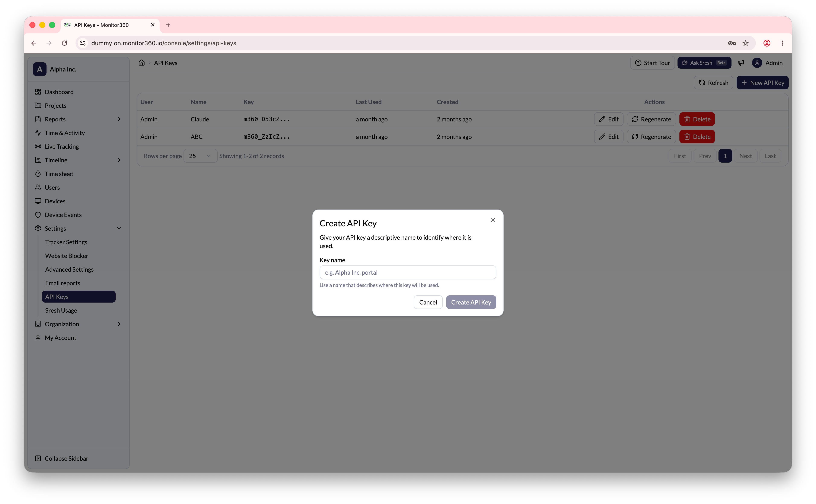Click the Reports document icon

coord(38,119)
